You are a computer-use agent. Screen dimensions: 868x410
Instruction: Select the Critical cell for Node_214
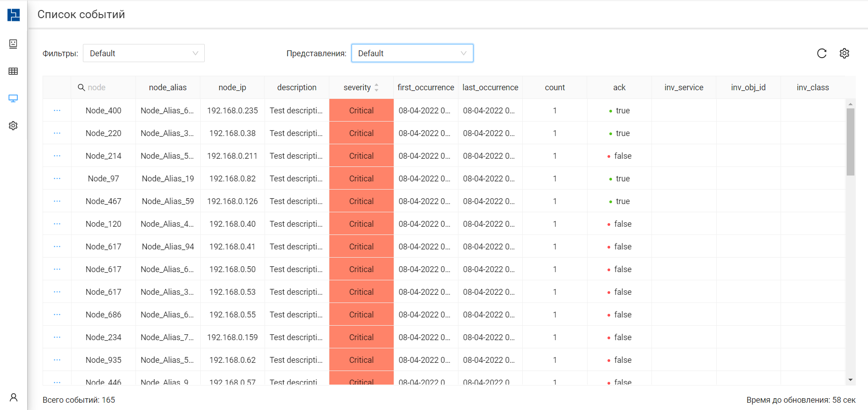pos(362,156)
